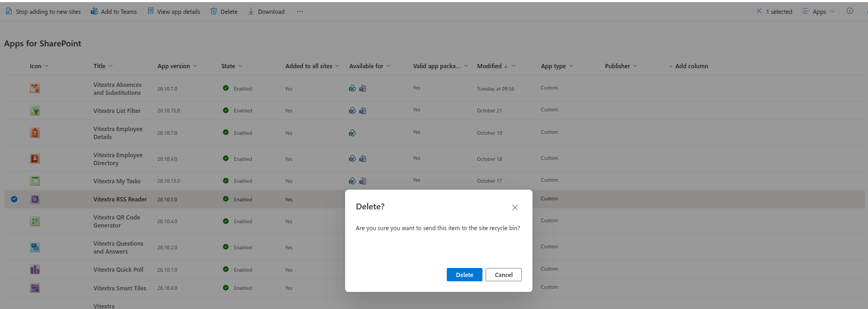Viewport: 868px width, 309px height.
Task: Click Teams availability icon for List Filter row
Action: coord(363,111)
